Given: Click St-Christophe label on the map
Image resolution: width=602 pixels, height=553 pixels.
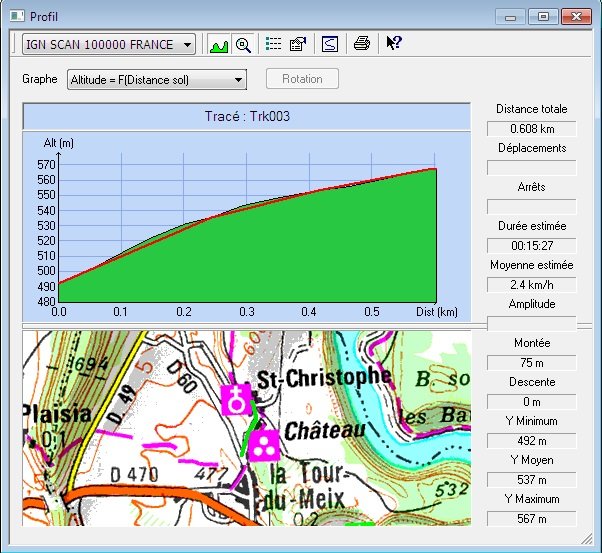Looking at the screenshot, I should pyautogui.click(x=324, y=377).
